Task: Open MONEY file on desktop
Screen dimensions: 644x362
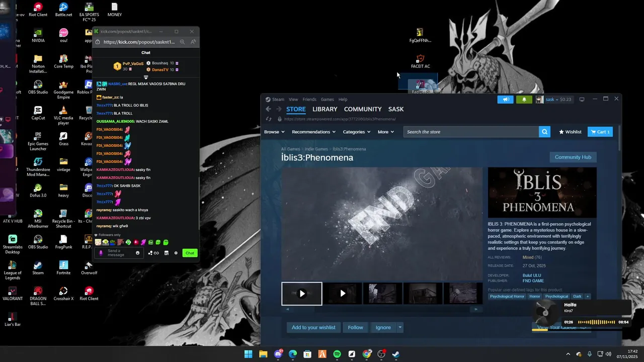Action: (114, 10)
